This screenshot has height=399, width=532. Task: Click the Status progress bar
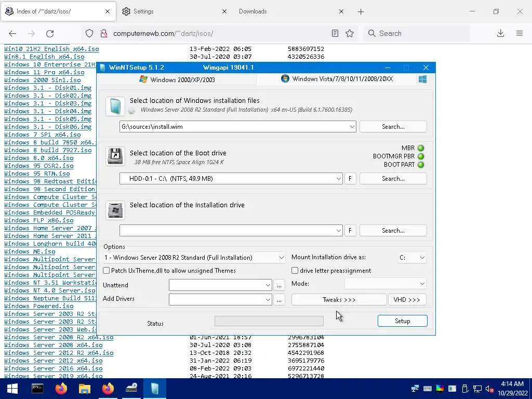(269, 321)
